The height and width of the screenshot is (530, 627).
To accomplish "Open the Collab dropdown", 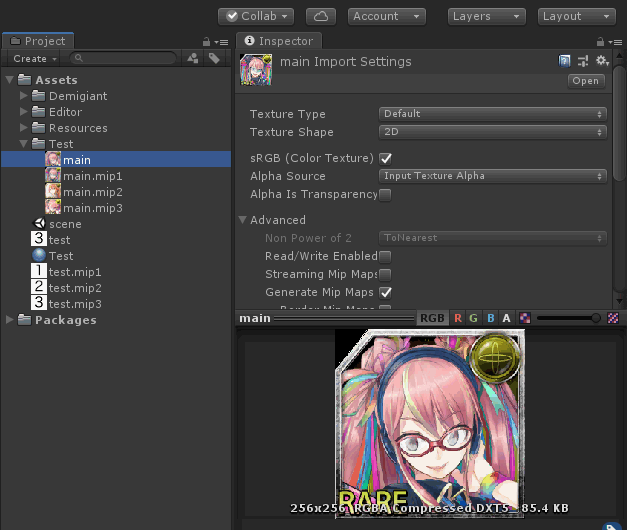I will coord(256,16).
